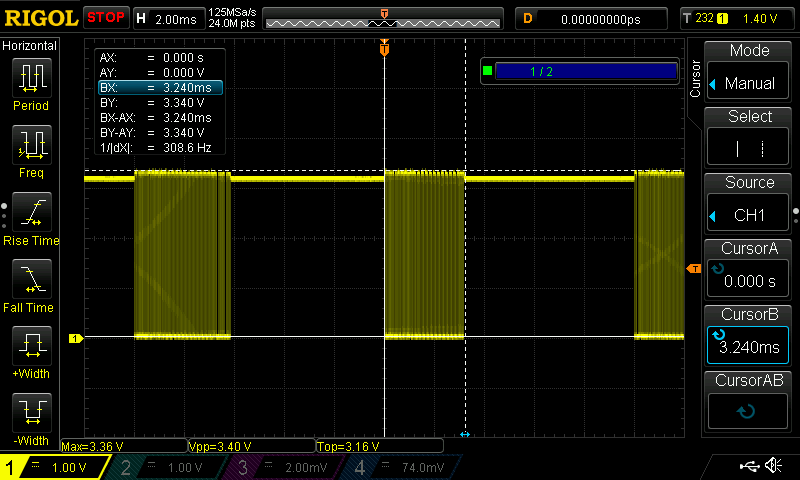
Task: Click the USB connection status icon
Action: coord(749,465)
